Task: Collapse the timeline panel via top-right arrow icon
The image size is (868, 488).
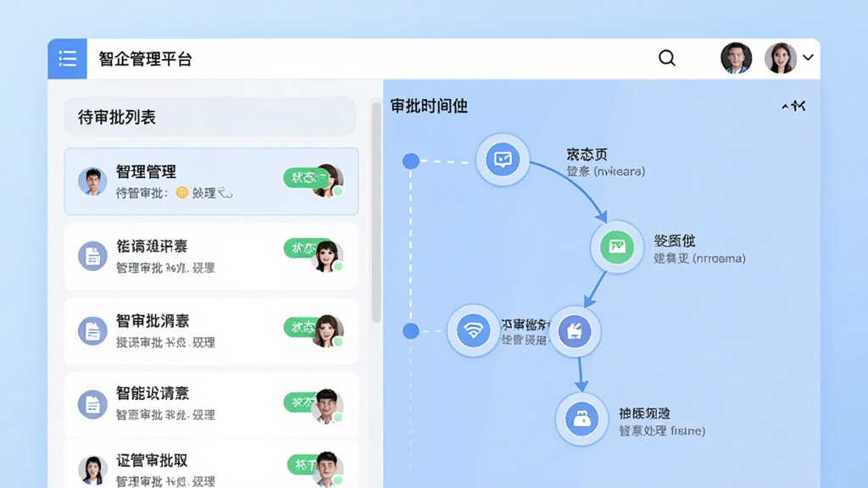Action: point(793,106)
